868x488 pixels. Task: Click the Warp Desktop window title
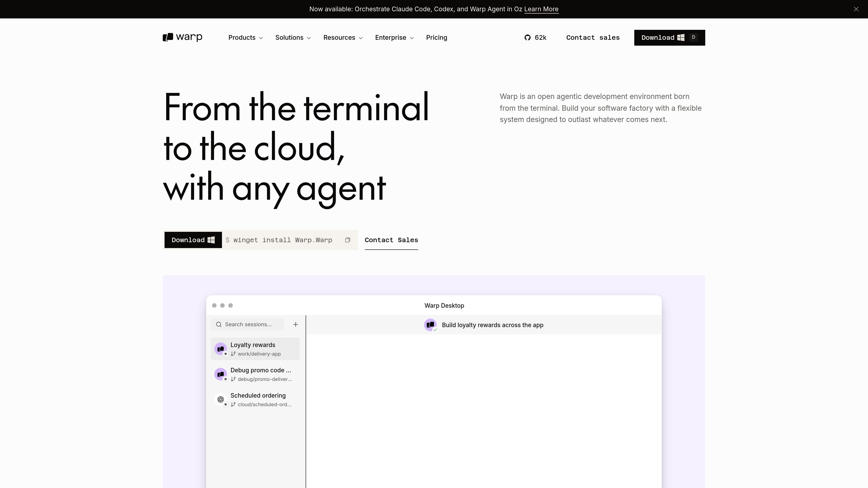(x=444, y=305)
